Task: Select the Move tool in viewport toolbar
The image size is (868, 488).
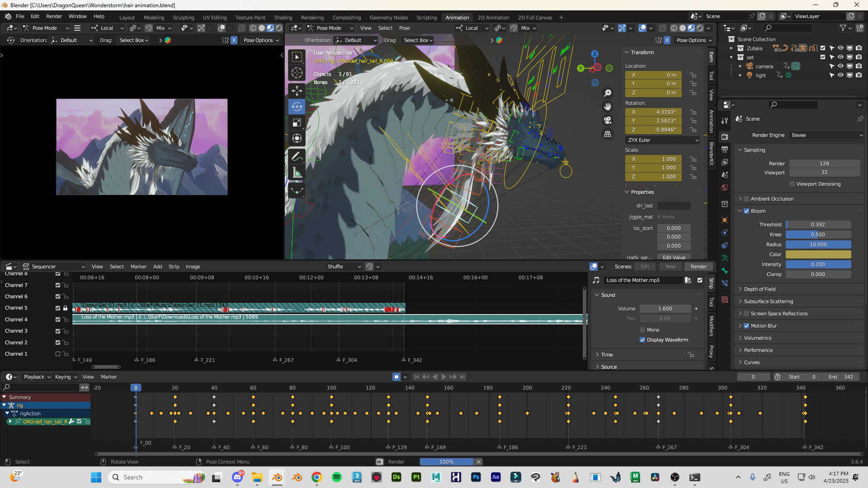Action: coord(297,91)
